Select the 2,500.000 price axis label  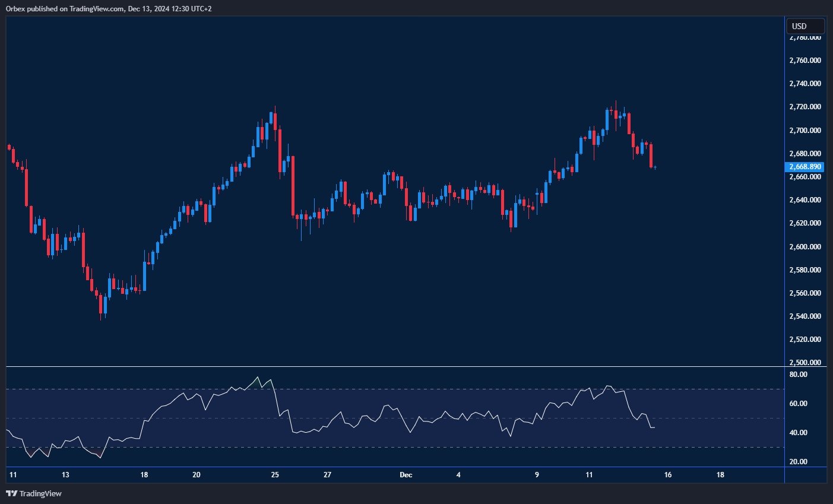(805, 362)
